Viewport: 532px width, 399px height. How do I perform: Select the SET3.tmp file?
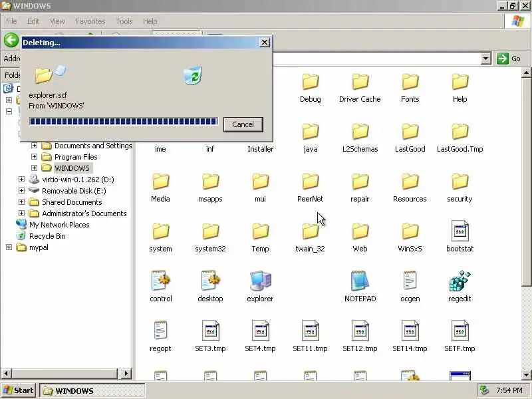click(210, 336)
